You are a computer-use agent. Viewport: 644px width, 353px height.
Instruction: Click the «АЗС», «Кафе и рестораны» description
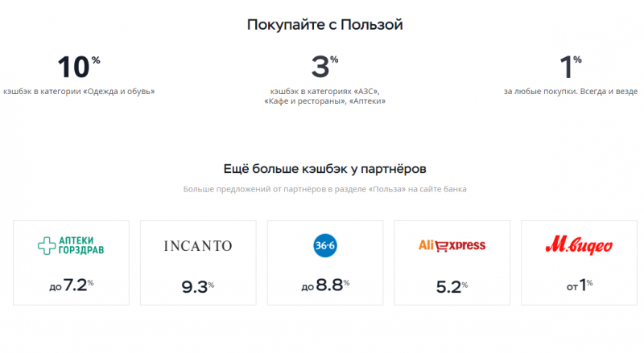click(x=325, y=96)
